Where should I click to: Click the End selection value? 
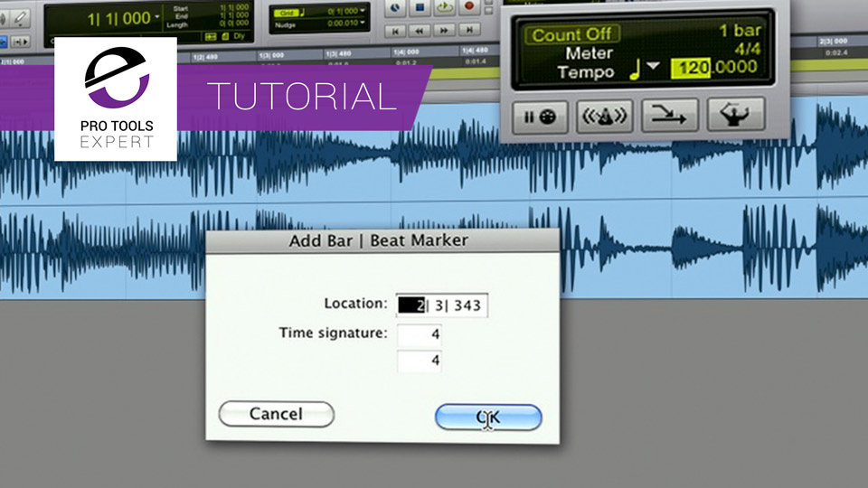pos(234,15)
